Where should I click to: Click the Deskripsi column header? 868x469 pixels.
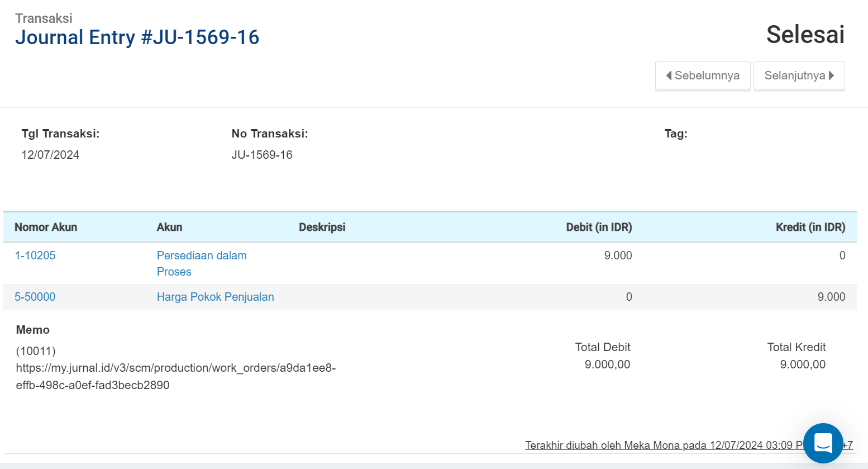[x=322, y=227]
